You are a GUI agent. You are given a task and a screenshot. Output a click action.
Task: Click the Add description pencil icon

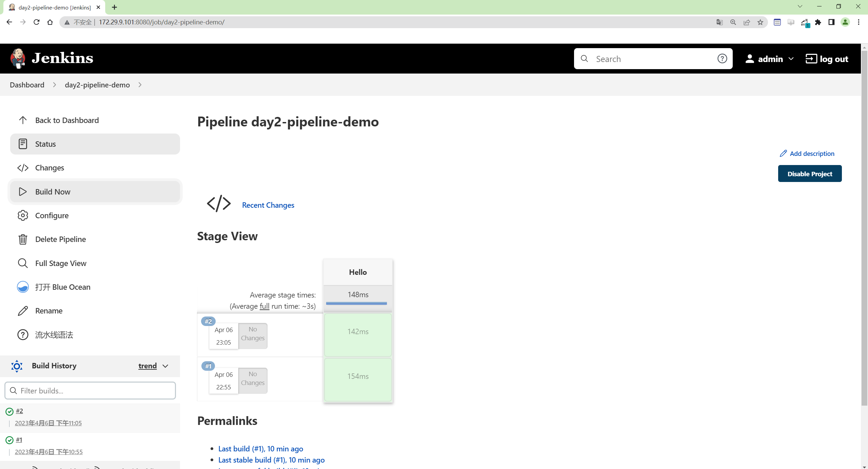click(783, 154)
